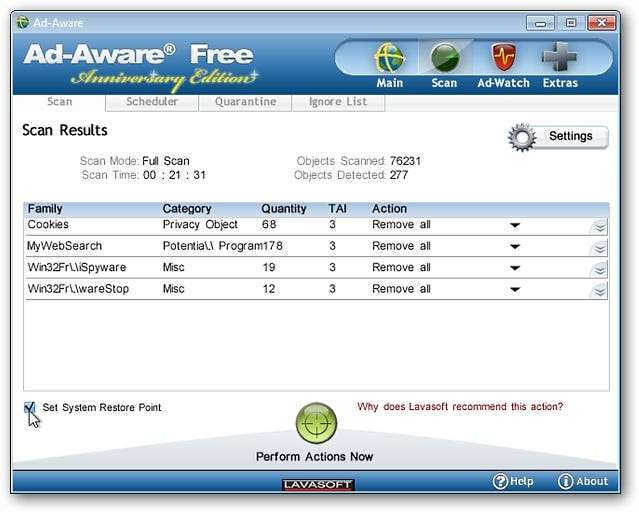This screenshot has width=639, height=512.
Task: Select the Win32Fr..iSpyware entry
Action: tap(77, 267)
